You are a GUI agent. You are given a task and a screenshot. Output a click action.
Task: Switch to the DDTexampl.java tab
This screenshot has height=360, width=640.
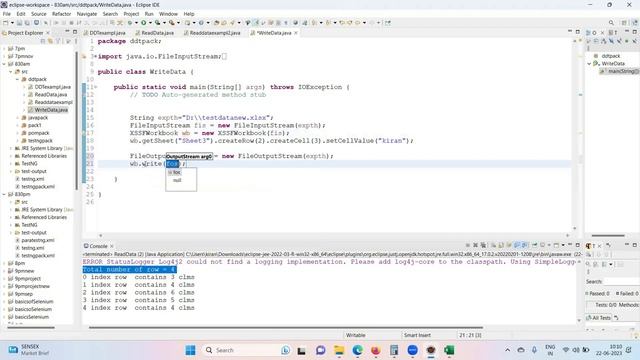[104, 33]
